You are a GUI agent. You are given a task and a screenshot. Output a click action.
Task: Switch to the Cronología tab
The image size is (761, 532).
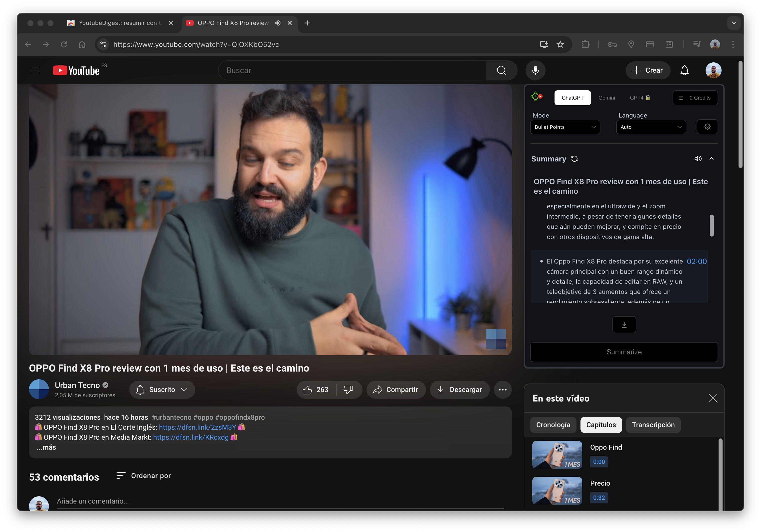[x=553, y=425]
